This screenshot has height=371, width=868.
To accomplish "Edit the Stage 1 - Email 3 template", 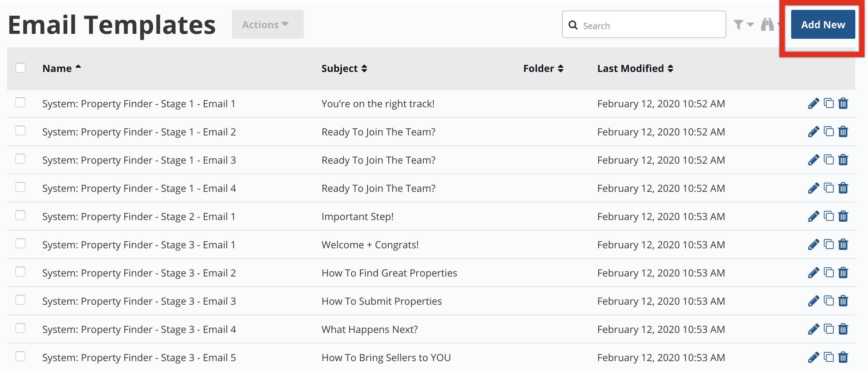I will [x=813, y=160].
